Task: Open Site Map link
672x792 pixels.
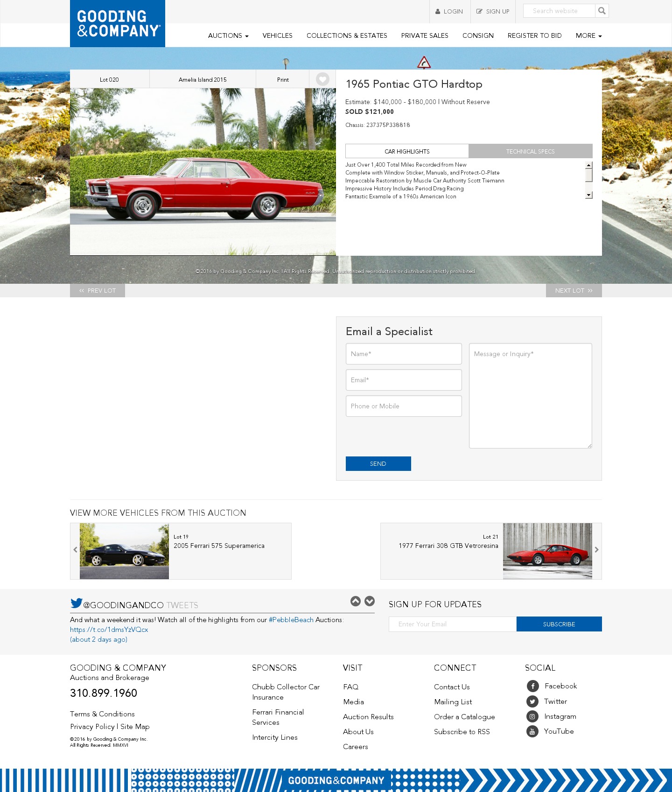Action: click(135, 727)
